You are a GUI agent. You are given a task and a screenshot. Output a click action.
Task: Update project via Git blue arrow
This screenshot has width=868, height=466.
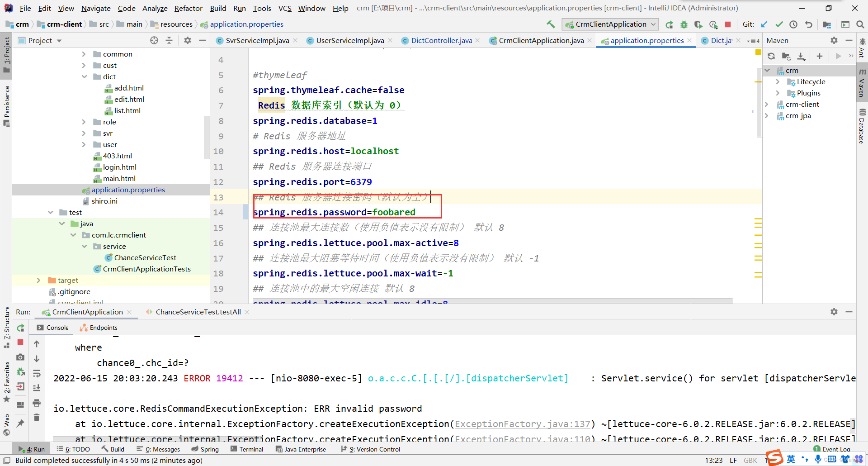coord(764,24)
